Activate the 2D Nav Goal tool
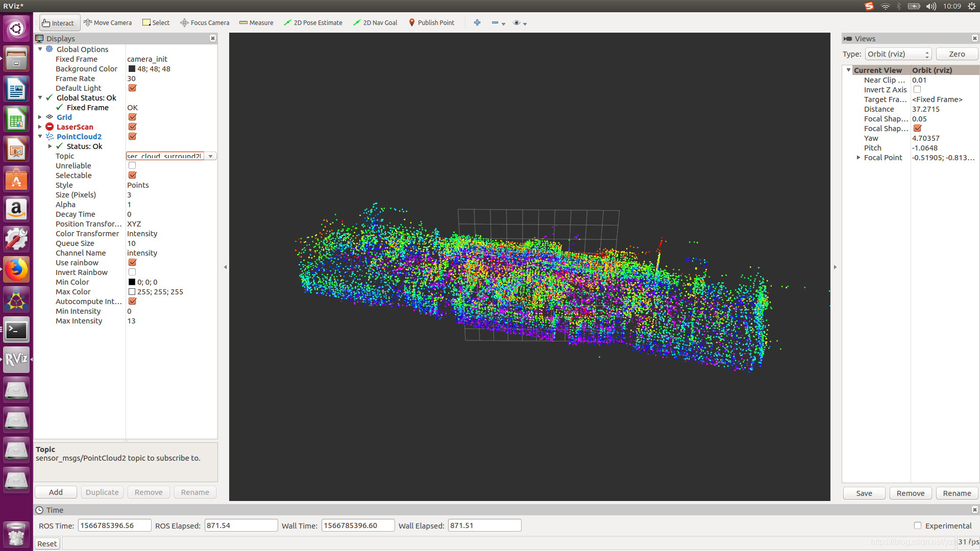Screen dimensions: 980x551 click(375, 23)
